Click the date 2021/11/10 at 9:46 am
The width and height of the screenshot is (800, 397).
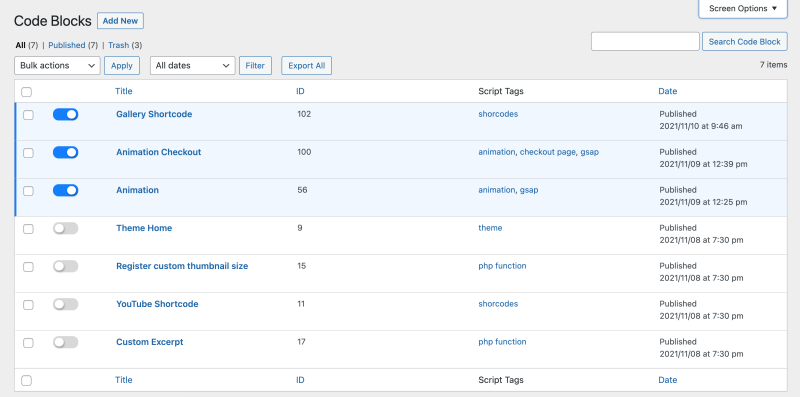point(701,126)
